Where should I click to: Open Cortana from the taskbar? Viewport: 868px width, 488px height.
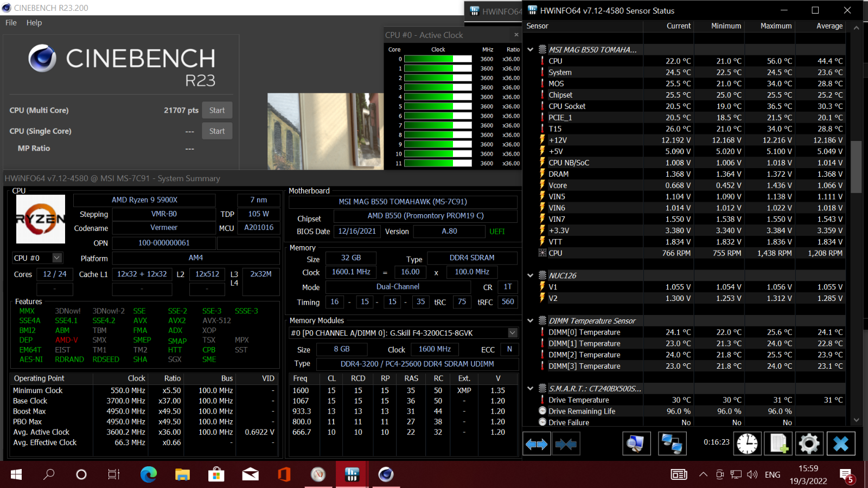[81, 474]
